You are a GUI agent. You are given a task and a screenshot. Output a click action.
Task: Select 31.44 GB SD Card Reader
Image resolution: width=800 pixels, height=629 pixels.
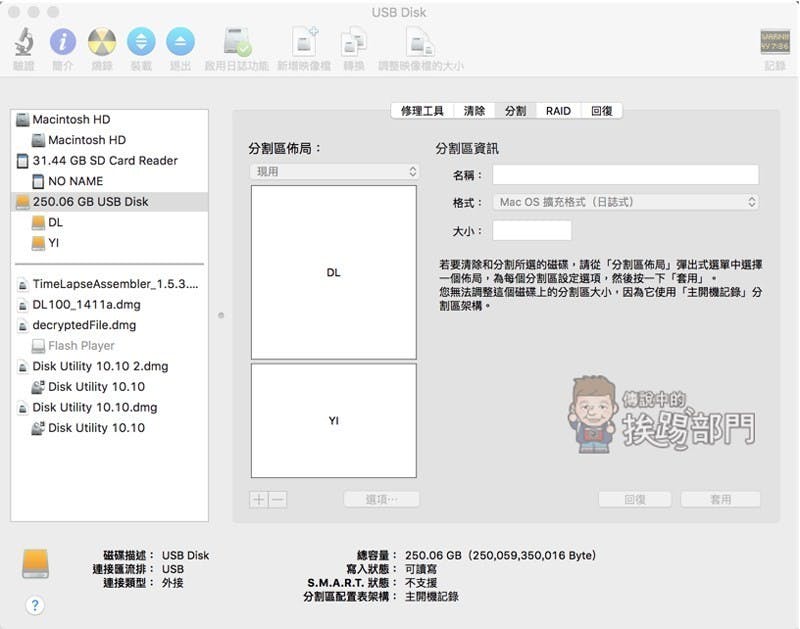109,161
